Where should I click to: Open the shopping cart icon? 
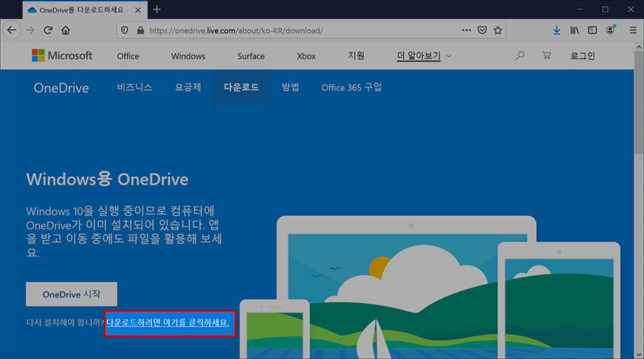[546, 55]
